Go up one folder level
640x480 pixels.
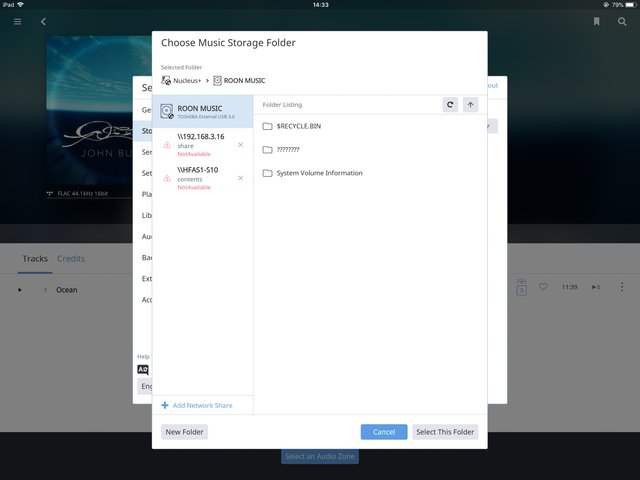click(471, 104)
